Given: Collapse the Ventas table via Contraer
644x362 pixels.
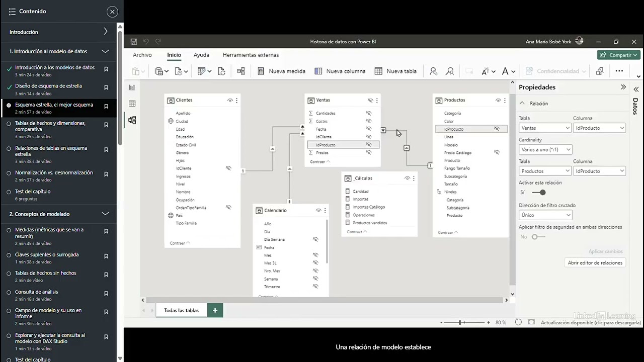Looking at the screenshot, I should tap(320, 161).
